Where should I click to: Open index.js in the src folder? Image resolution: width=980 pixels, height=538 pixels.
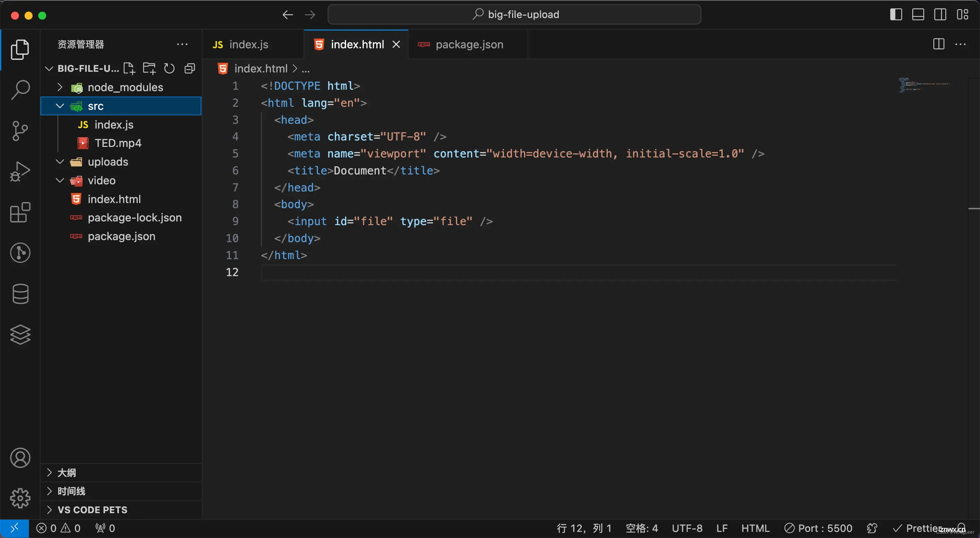pos(121,124)
